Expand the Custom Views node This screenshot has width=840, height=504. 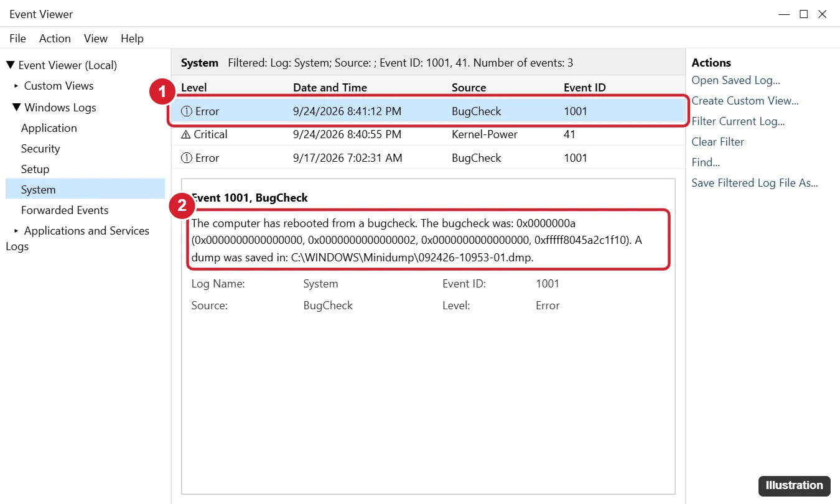(x=16, y=86)
